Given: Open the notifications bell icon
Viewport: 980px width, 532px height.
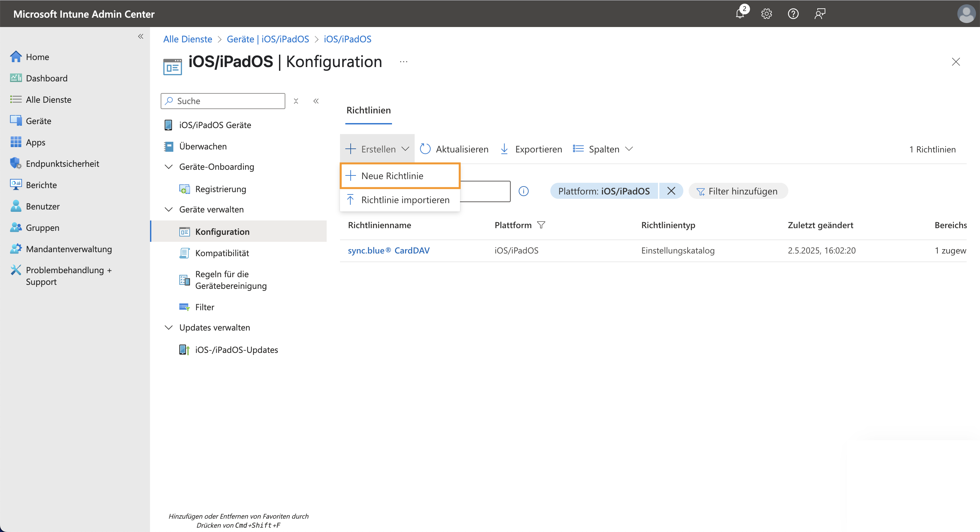Looking at the screenshot, I should click(740, 14).
